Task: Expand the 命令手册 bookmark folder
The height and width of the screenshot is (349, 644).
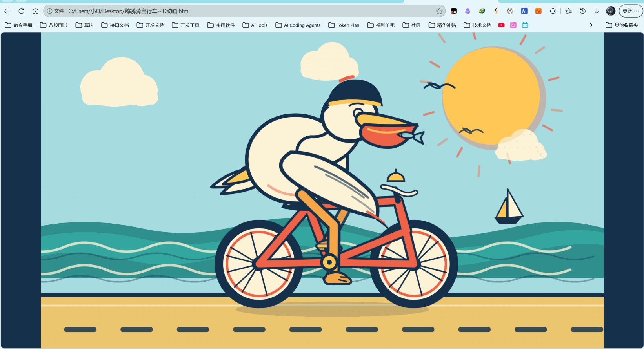Action: point(19,25)
